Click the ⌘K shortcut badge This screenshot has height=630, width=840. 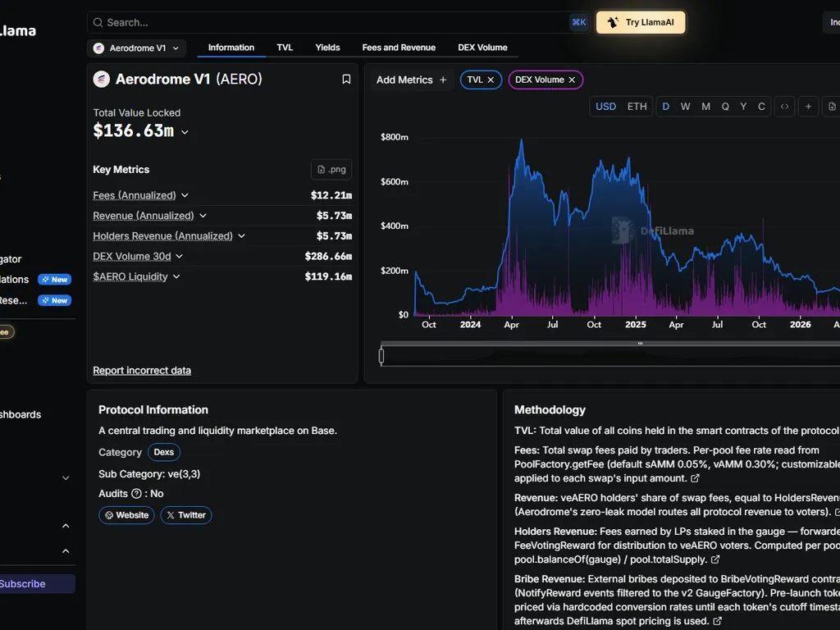[x=578, y=22]
